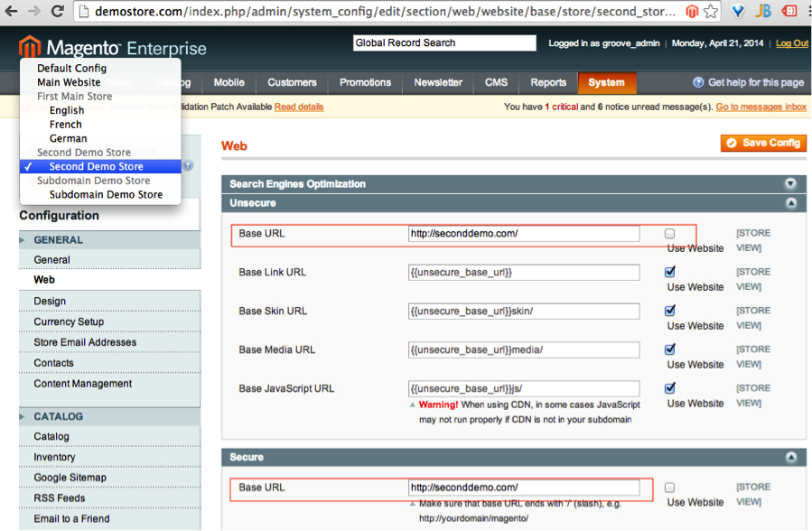Viewport: 812px width, 531px height.
Task: Expand Search Engines Optimization section
Action: tap(790, 183)
